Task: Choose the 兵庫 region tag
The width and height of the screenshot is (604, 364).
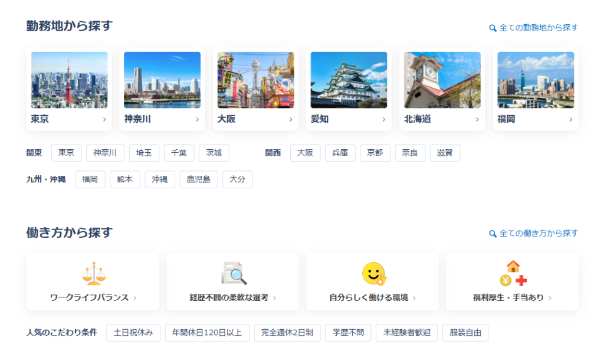Action: [x=340, y=153]
